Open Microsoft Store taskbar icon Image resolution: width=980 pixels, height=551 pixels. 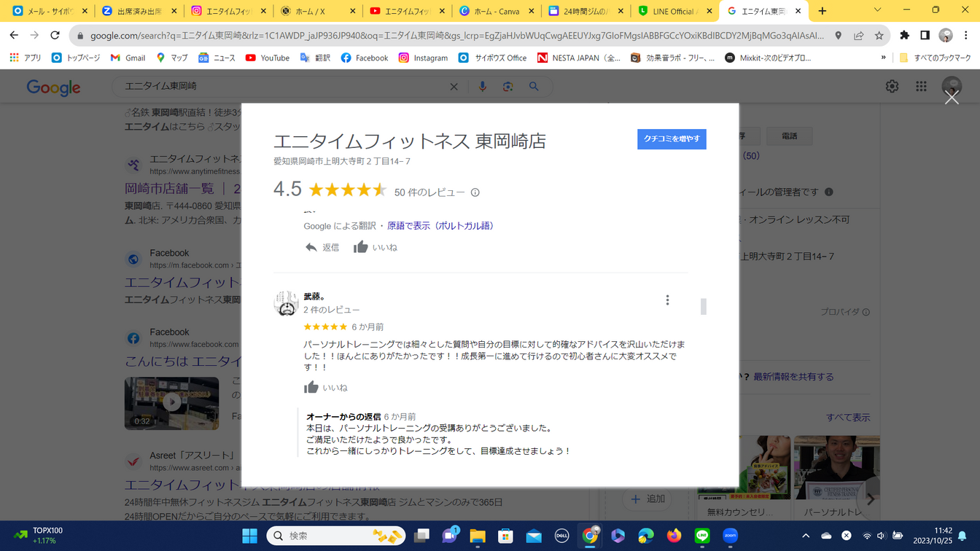505,536
